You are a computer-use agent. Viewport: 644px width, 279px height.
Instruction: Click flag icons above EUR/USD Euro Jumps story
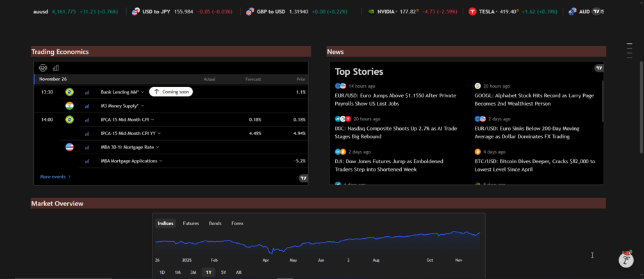[x=340, y=86]
